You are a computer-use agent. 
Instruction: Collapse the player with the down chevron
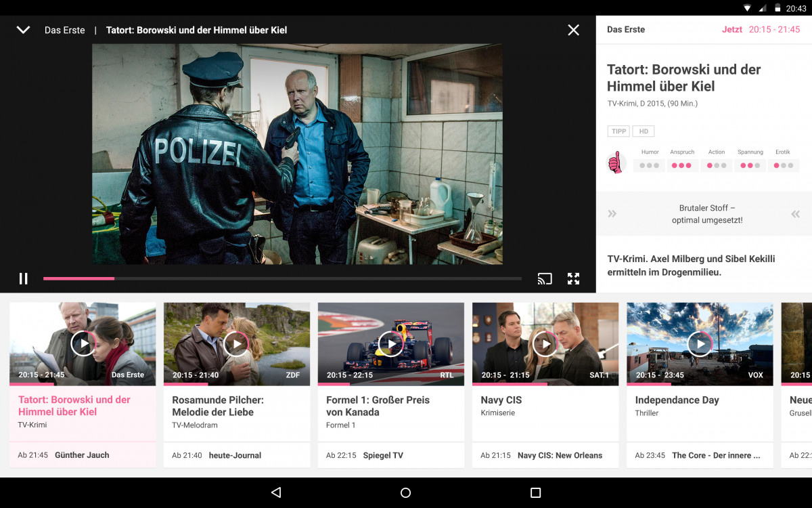point(23,30)
